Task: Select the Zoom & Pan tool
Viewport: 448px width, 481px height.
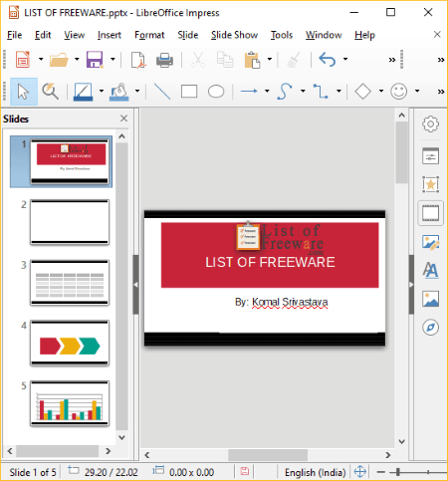Action: (50, 91)
